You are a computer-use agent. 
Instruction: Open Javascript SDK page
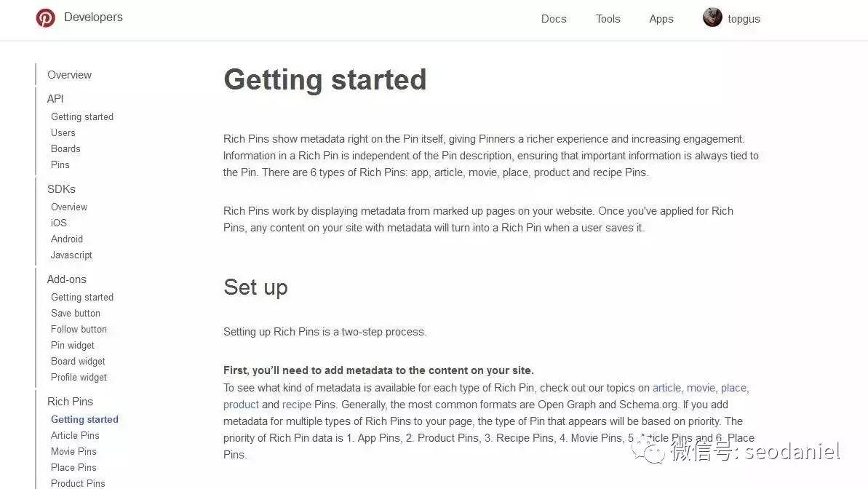pos(71,255)
